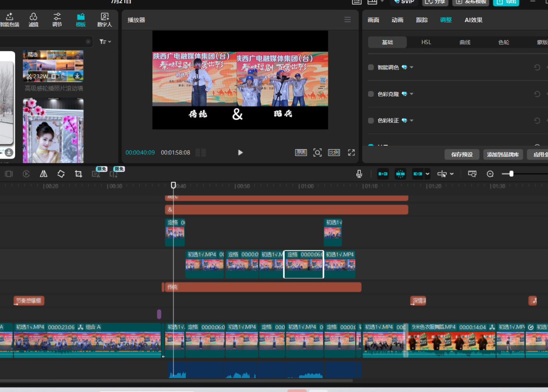Expand the 智能调色 dropdown arrow
This screenshot has width=548, height=392.
[x=412, y=67]
